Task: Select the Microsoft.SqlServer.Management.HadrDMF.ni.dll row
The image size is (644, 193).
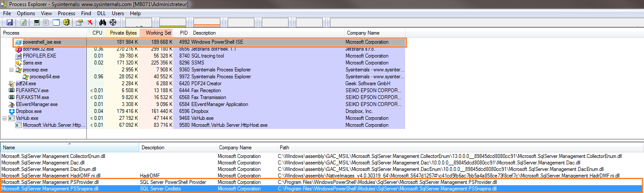Action: tap(322, 176)
